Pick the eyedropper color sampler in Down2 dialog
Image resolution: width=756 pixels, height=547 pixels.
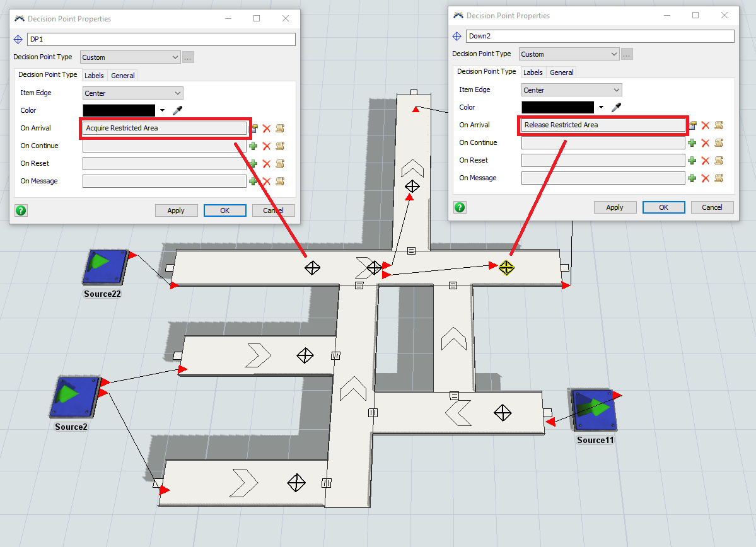click(617, 107)
